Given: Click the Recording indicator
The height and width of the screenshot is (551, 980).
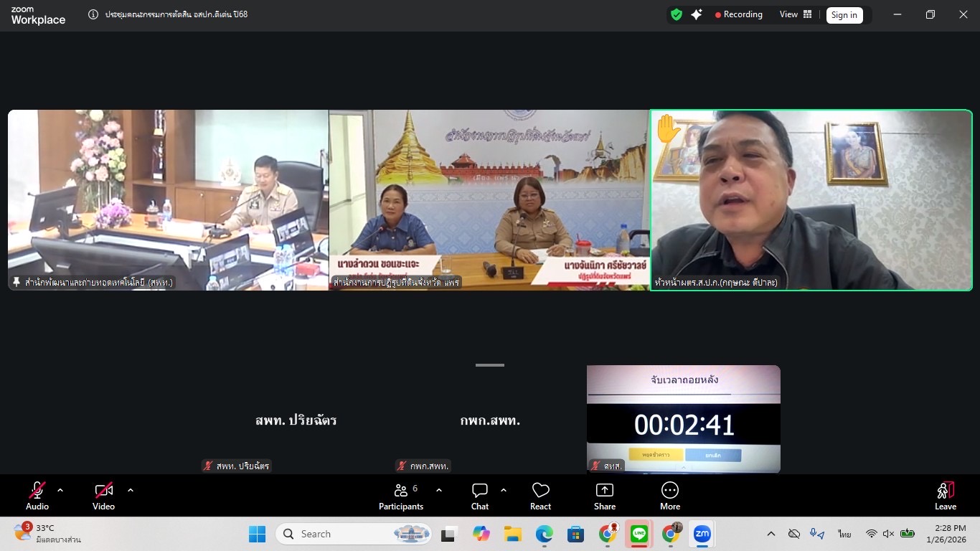Looking at the screenshot, I should [x=738, y=14].
